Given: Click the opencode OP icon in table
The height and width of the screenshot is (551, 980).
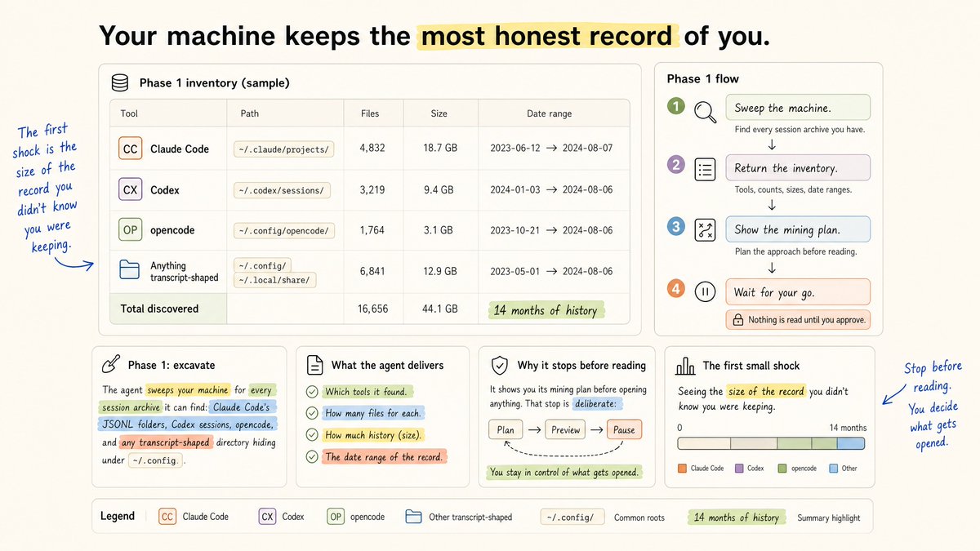Looking at the screenshot, I should tap(130, 230).
